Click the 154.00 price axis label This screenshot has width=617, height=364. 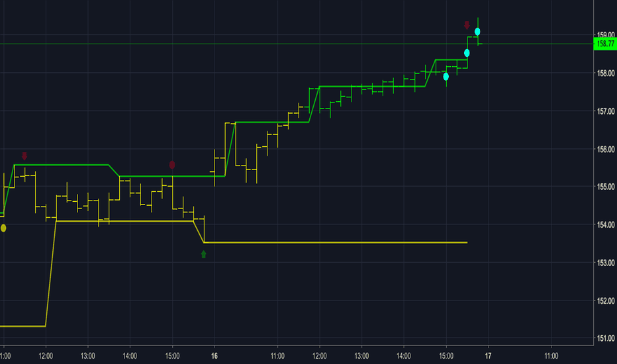click(x=606, y=225)
